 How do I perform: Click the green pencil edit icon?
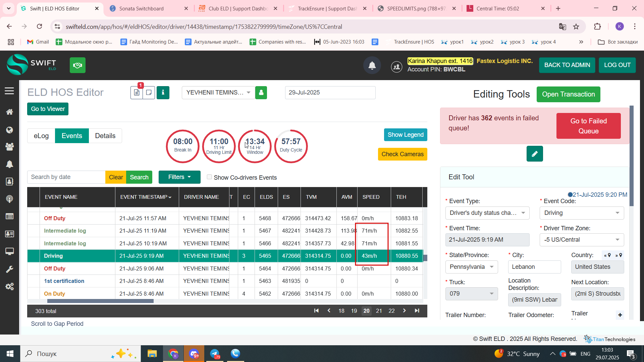pos(535,154)
